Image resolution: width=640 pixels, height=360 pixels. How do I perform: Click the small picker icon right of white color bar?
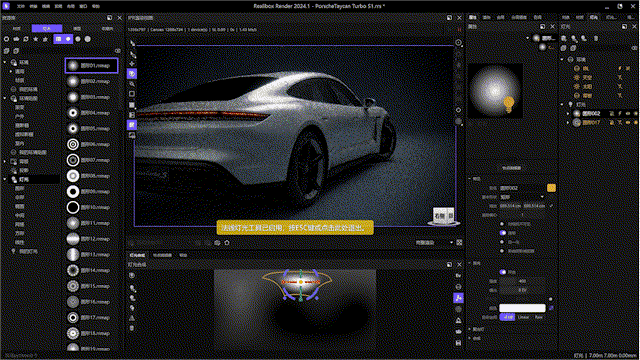pos(551,308)
